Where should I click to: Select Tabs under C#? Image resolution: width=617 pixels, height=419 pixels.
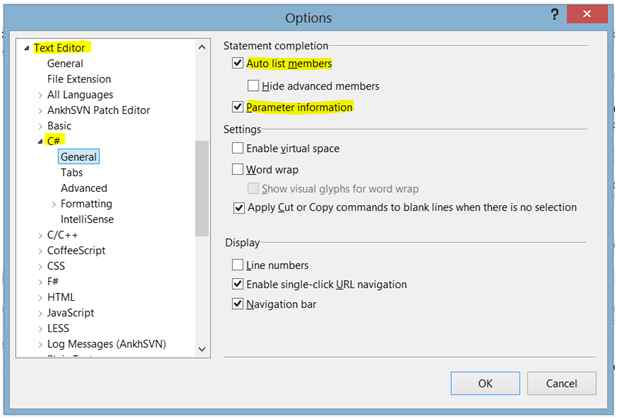click(x=71, y=173)
